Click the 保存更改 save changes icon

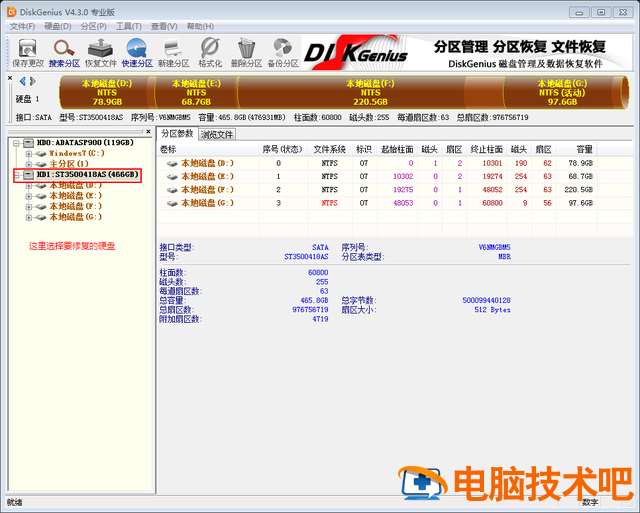click(28, 53)
